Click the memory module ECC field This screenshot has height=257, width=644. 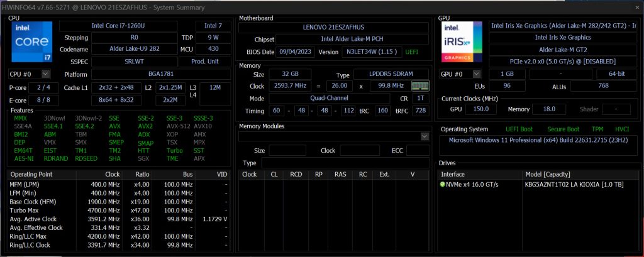click(418, 151)
